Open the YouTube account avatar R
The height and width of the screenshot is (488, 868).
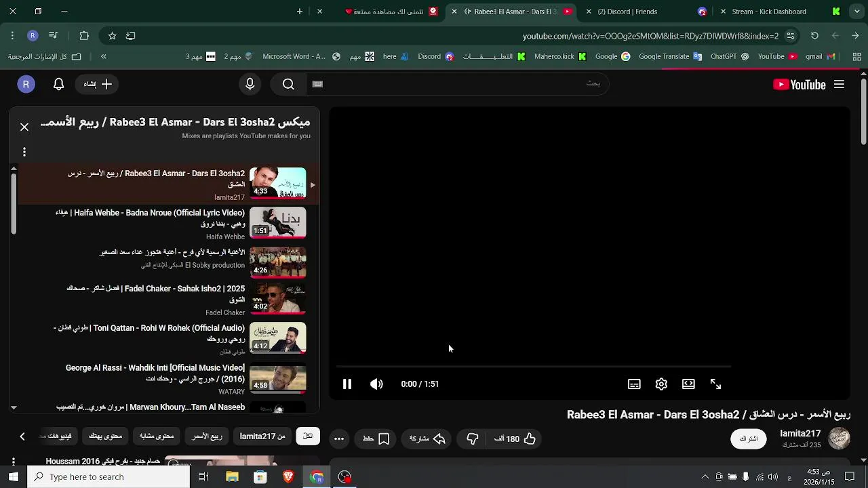(x=26, y=84)
